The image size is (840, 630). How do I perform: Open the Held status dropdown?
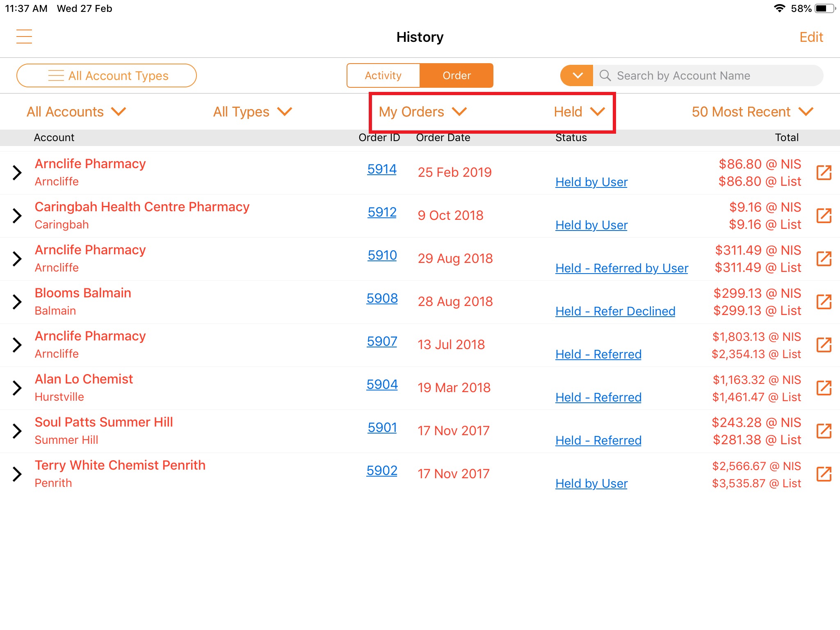tap(579, 112)
